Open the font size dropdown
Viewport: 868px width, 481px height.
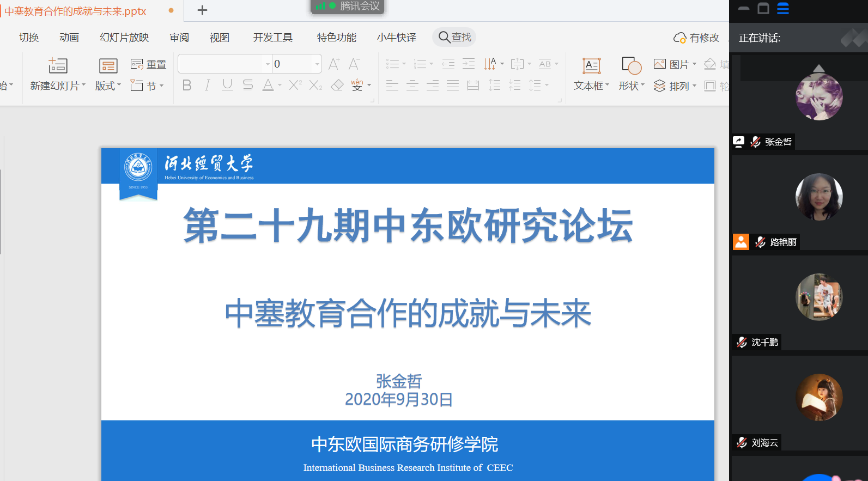coord(317,64)
